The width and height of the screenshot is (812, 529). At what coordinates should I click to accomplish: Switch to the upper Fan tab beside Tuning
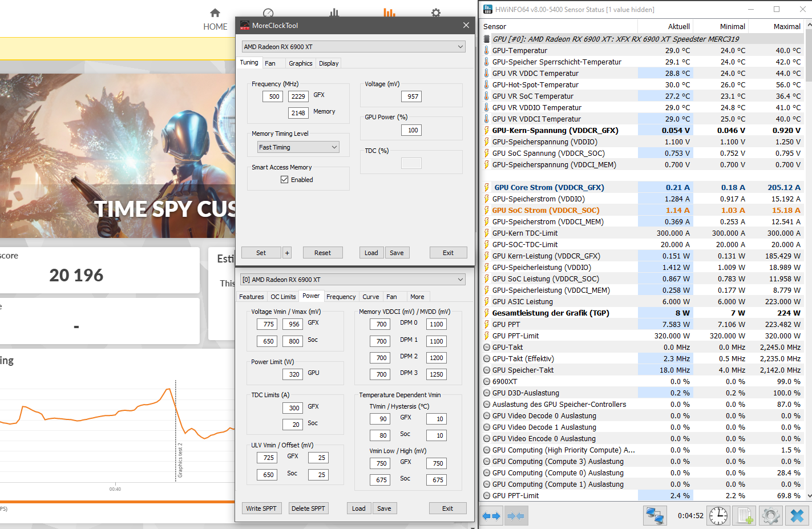270,63
